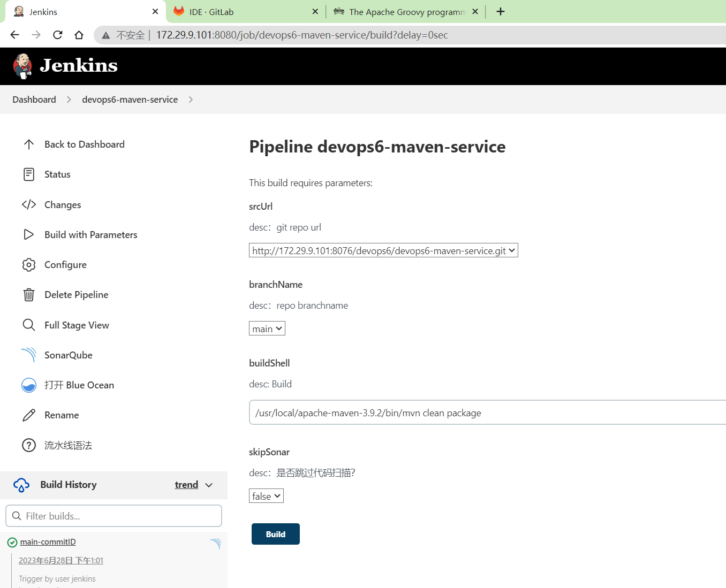Screen dimensions: 726x588
Task: Expand breadcrumb chevron after devops6-maven-service
Action: click(191, 100)
